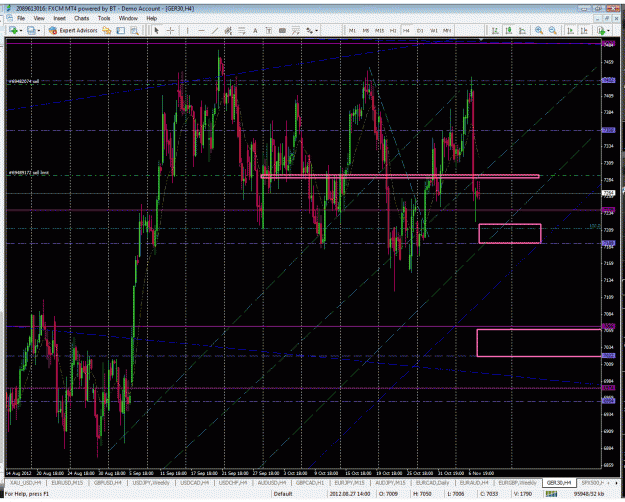Viewport: 625px width, 502px height.
Task: Expand the New Chart dropdown arrow
Action: tap(21, 31)
